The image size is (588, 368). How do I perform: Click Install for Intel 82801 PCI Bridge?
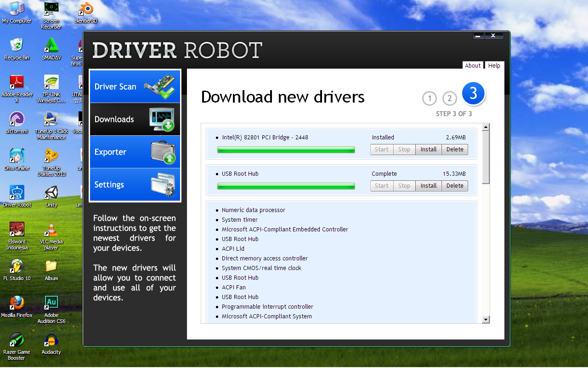pyautogui.click(x=429, y=149)
